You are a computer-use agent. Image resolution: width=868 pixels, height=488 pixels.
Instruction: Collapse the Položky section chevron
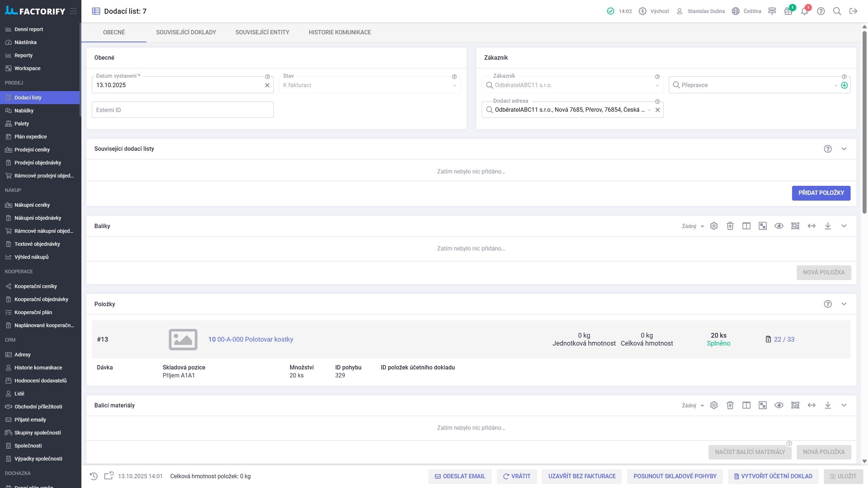pos(844,304)
